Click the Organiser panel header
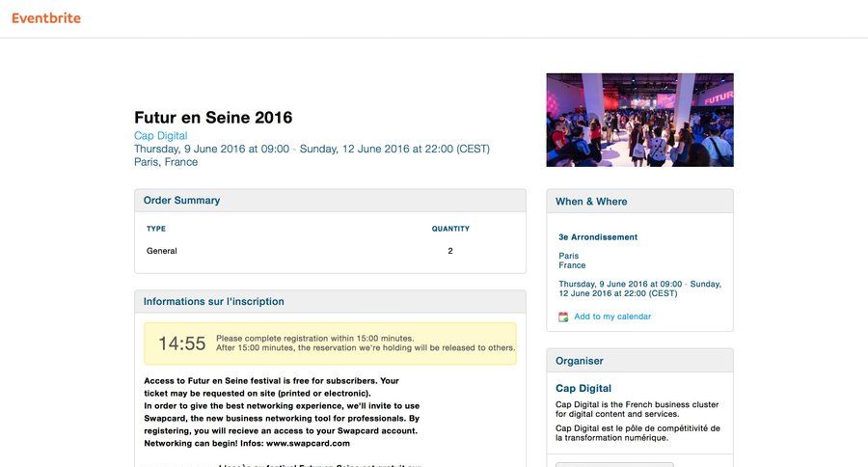868x467 pixels. (x=639, y=361)
